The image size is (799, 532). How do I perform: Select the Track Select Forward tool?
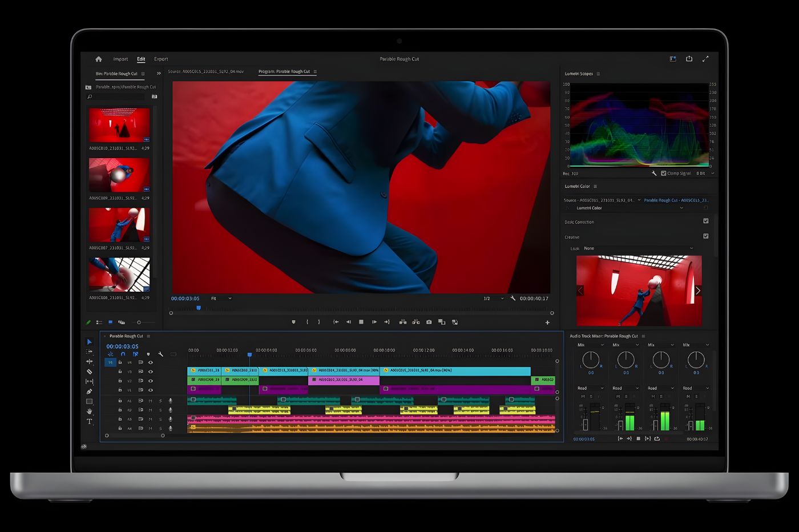coord(89,352)
